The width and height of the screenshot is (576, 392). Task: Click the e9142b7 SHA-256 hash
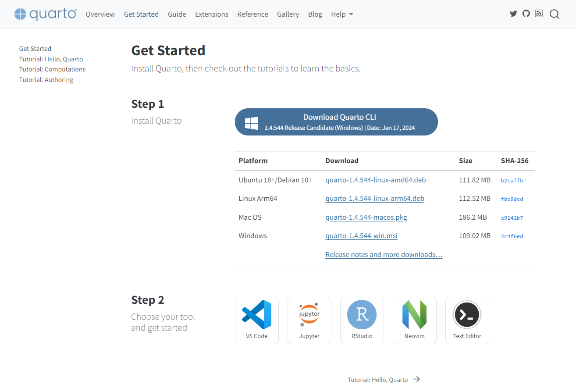pos(512,217)
